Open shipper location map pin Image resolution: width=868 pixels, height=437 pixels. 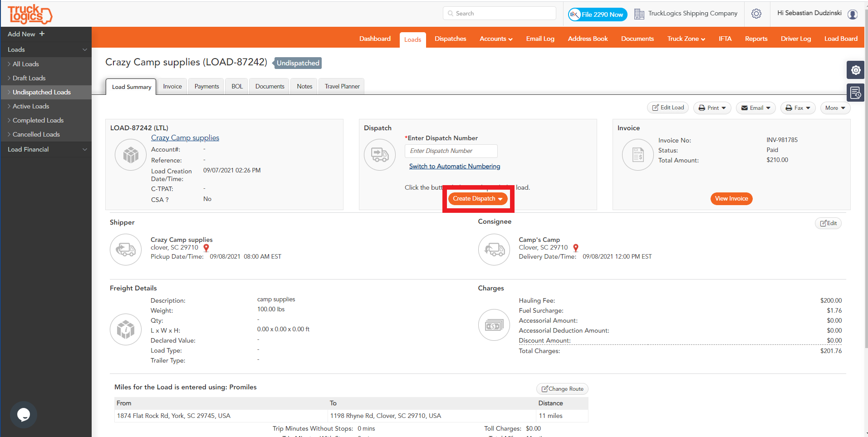(206, 248)
